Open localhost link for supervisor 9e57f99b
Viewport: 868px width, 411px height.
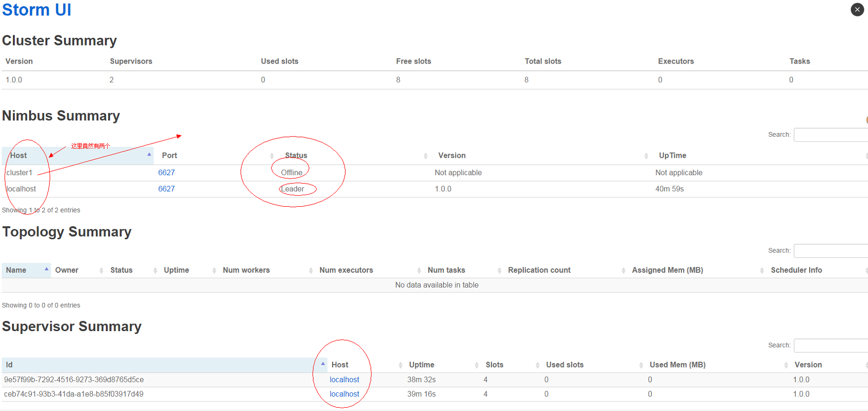(x=345, y=380)
